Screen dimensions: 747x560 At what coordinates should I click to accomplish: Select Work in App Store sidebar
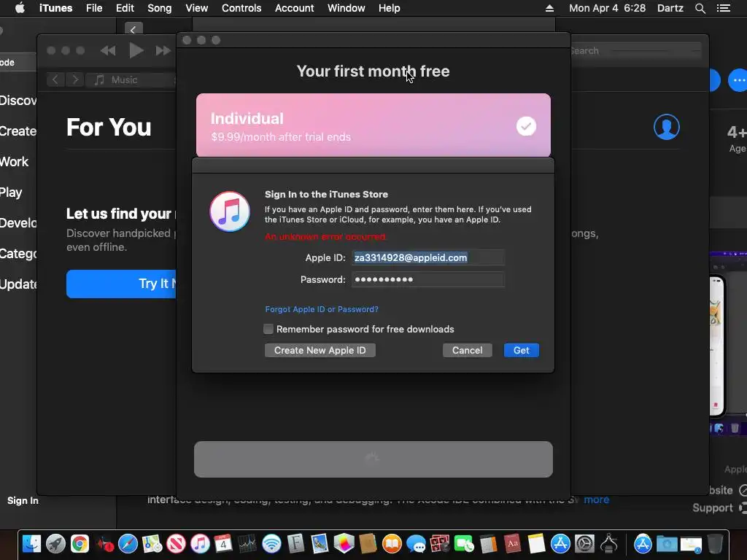15,161
